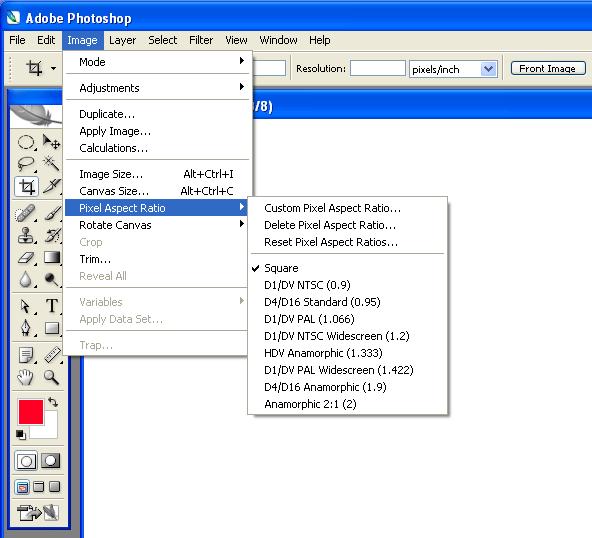Open the Edit menu

point(46,40)
